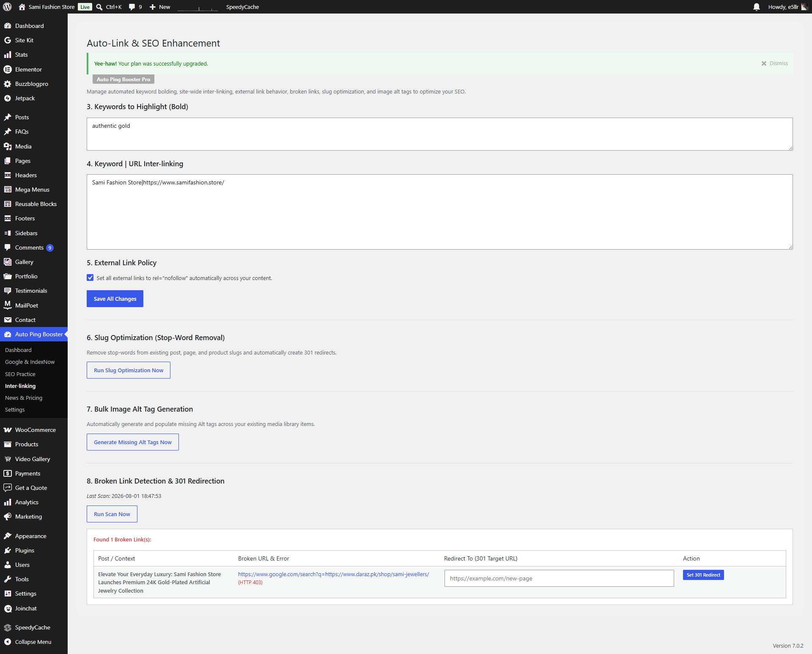Screen dimensions: 812x654
Task: Click the Site Kit Google icon
Action: 8,40
